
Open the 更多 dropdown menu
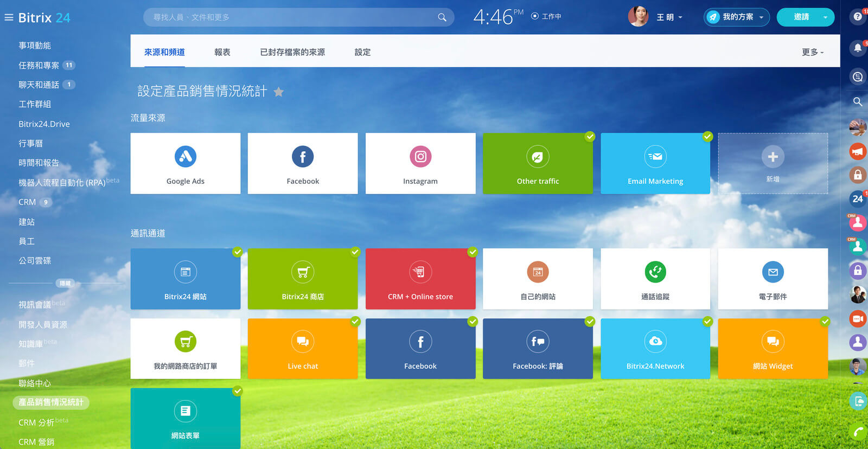[813, 52]
